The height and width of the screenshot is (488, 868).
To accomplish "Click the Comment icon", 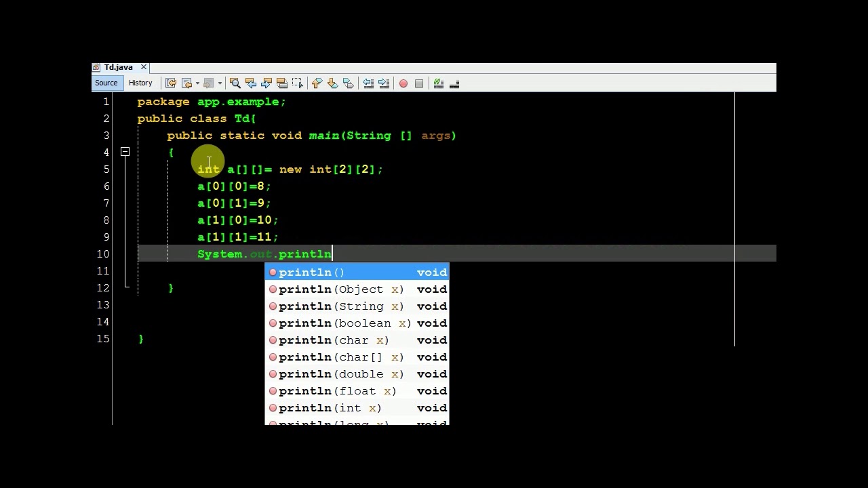I will pyautogui.click(x=439, y=83).
